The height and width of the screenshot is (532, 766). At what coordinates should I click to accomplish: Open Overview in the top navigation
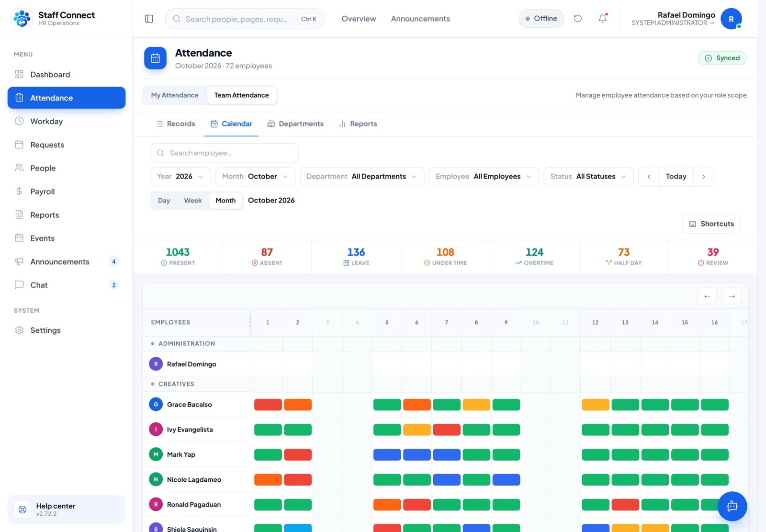[359, 19]
